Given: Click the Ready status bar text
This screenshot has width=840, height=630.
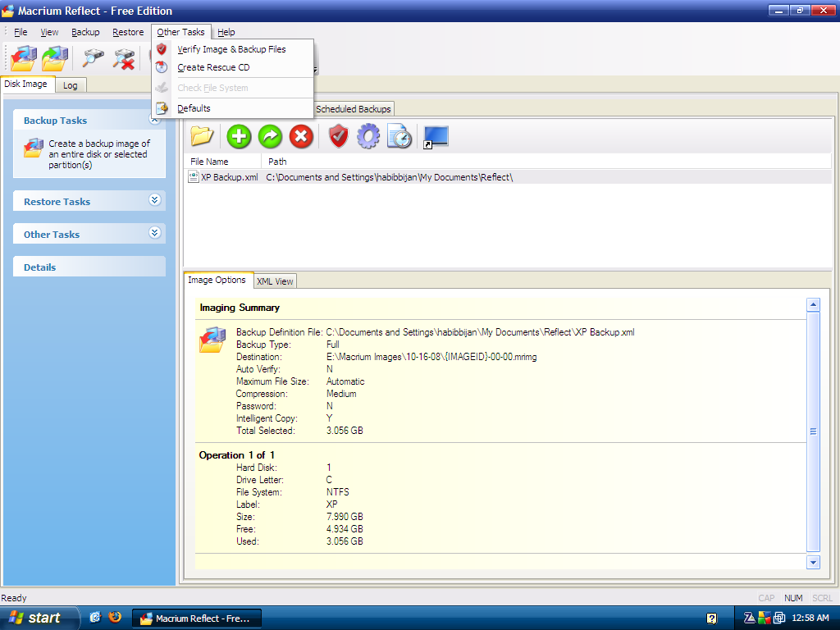Looking at the screenshot, I should [14, 598].
